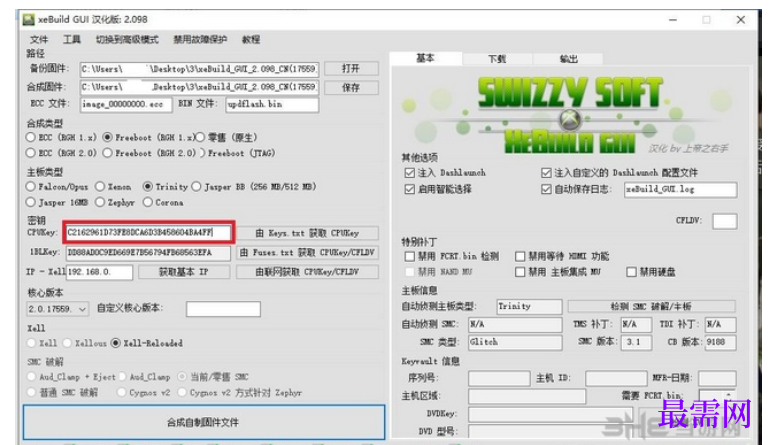Click the 自动侦测 SMC N/A field

515,325
